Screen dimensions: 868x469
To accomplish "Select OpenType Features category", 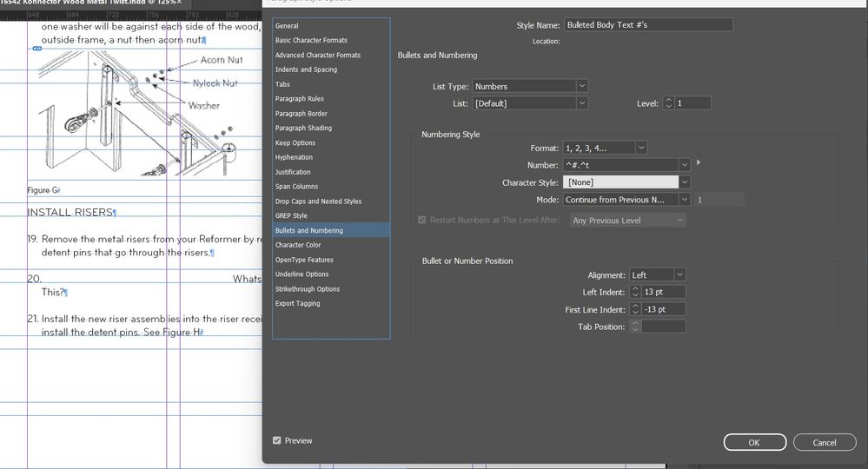I will click(331, 260).
